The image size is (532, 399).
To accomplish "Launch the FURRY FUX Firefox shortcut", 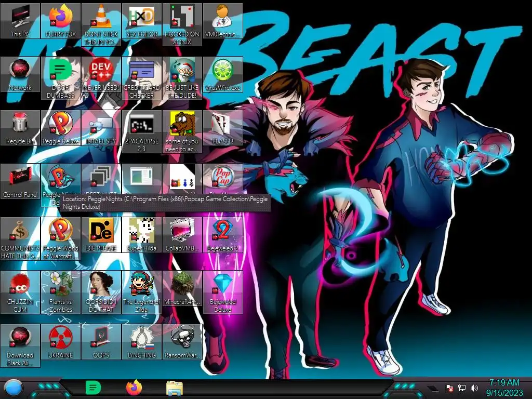I will point(61,21).
